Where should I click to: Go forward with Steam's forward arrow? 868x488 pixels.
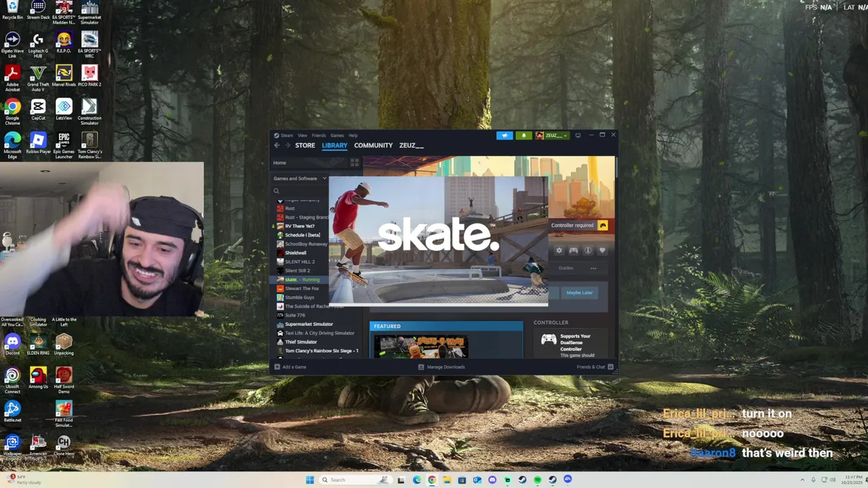(288, 146)
